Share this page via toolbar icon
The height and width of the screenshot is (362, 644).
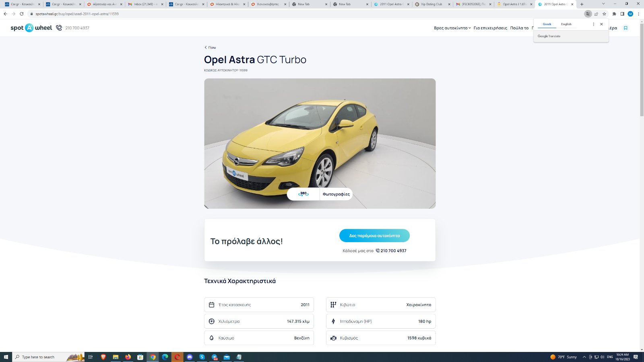coord(596,14)
